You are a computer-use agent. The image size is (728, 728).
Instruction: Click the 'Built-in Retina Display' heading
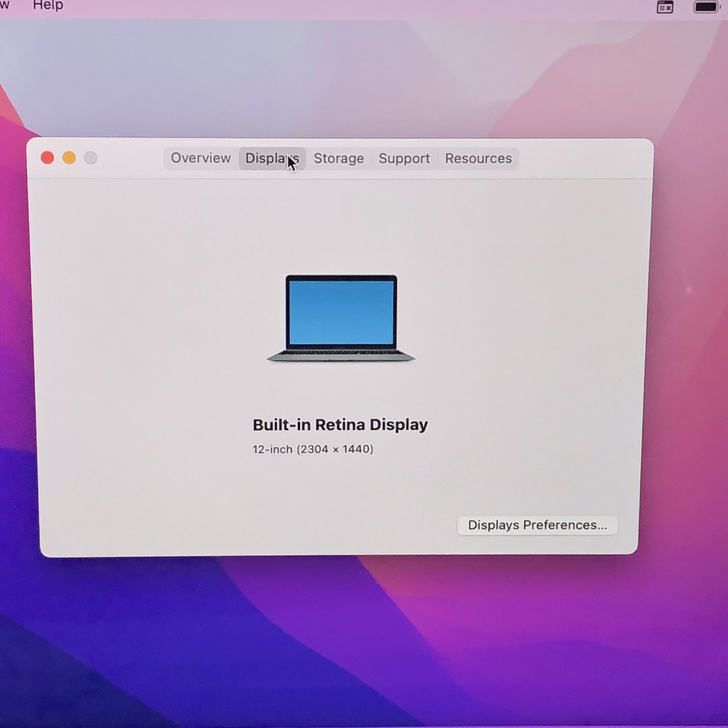(340, 425)
